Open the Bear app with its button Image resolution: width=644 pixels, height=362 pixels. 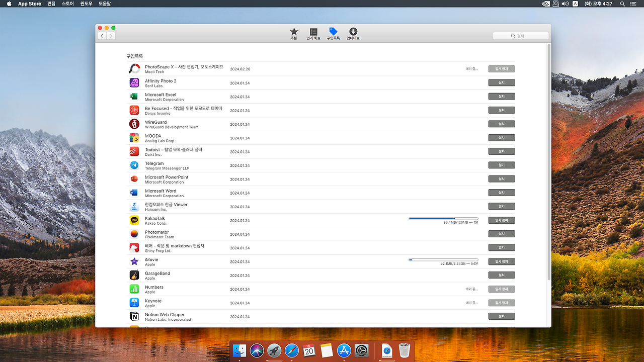pos(502,247)
